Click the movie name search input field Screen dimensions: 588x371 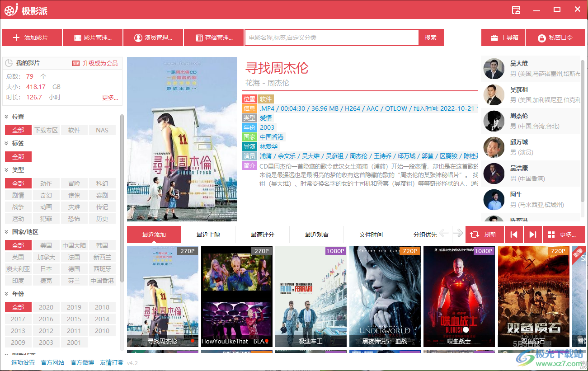[332, 38]
